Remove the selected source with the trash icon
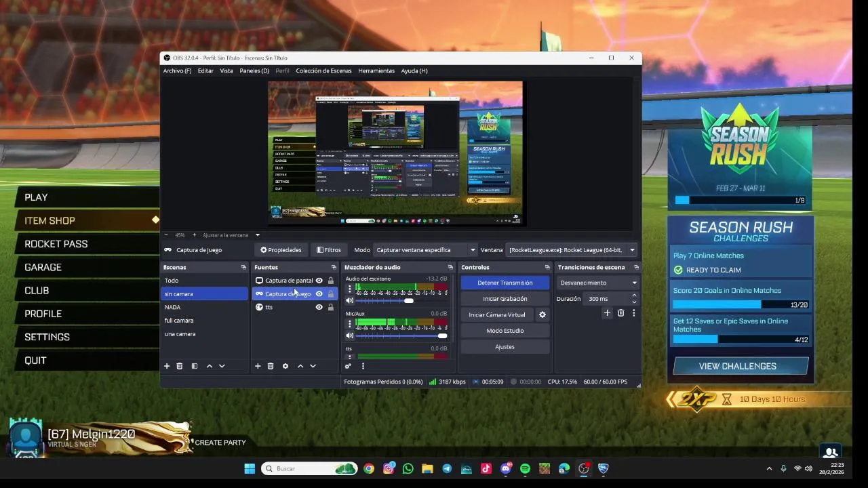Viewport: 868px width, 488px height. pyautogui.click(x=271, y=366)
